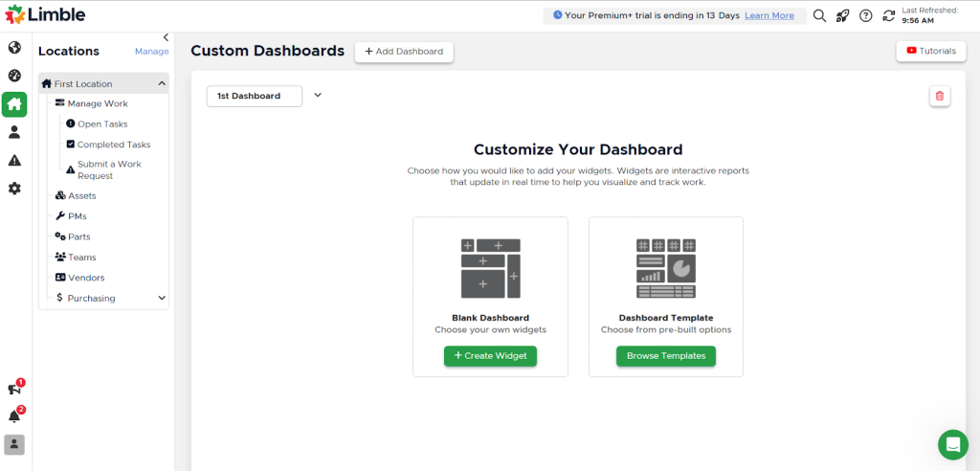Open dropdown arrow next to 1st Dashboard
Viewport: 980px width, 471px height.
[x=318, y=95]
